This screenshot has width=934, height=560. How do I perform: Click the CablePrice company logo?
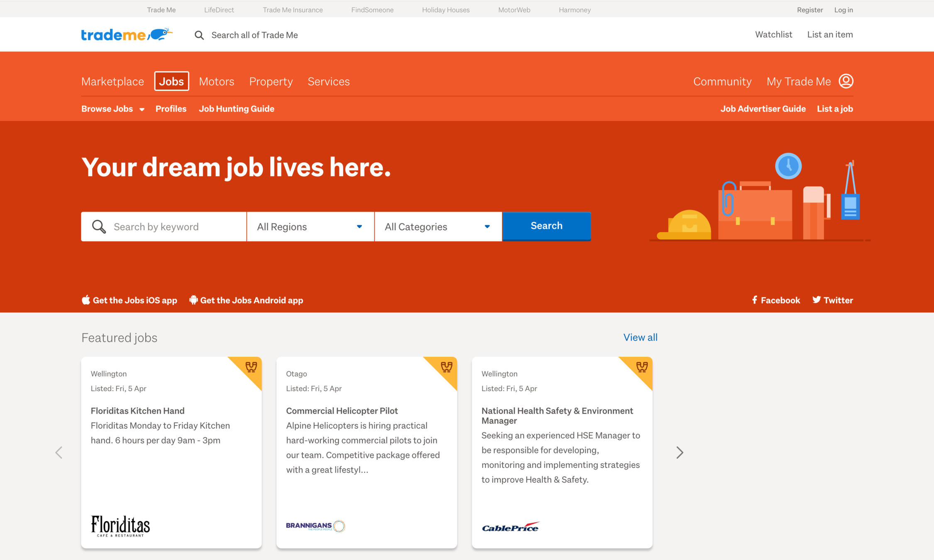[x=511, y=527]
